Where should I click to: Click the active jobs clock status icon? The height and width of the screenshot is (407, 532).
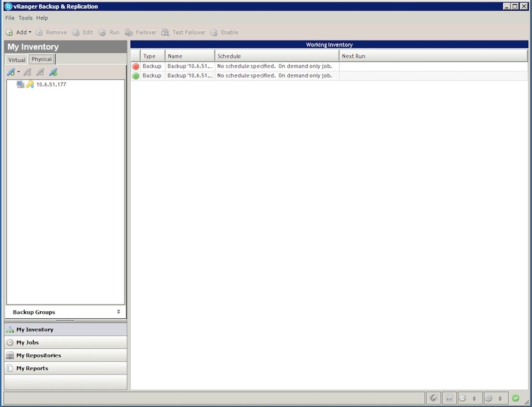point(463,398)
